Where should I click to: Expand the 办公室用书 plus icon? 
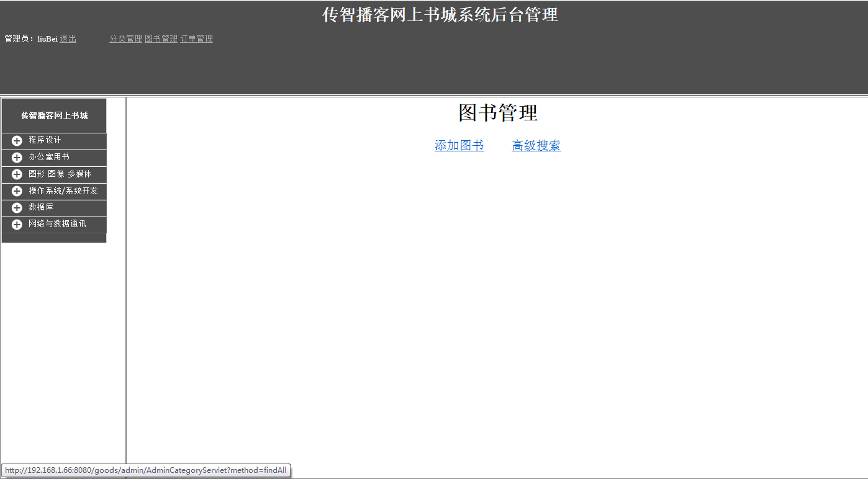pyautogui.click(x=17, y=158)
